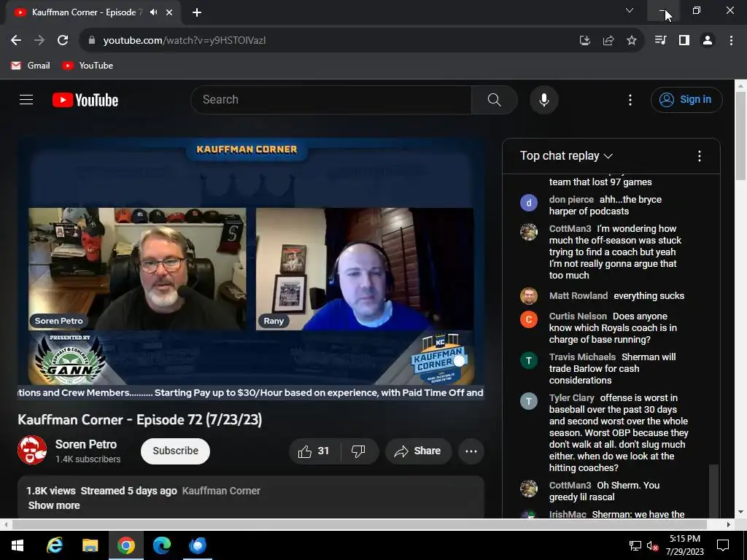Install app icon in address bar
The width and height of the screenshot is (747, 560).
[584, 41]
